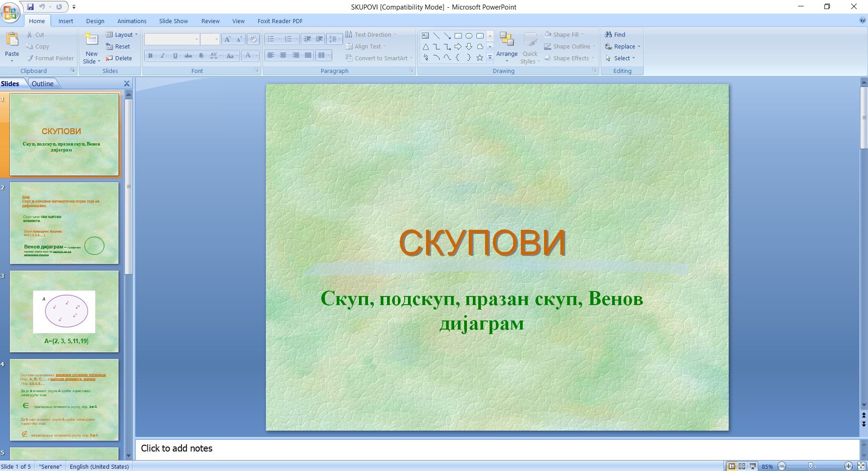This screenshot has height=471, width=868.
Task: Select the Oval shape tool
Action: 470,35
